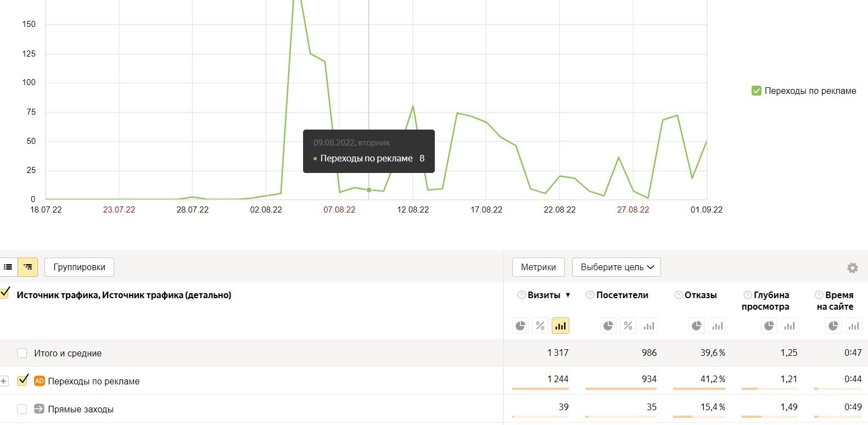The height and width of the screenshot is (425, 868).
Task: Click the total visits value 1 317
Action: tap(558, 353)
